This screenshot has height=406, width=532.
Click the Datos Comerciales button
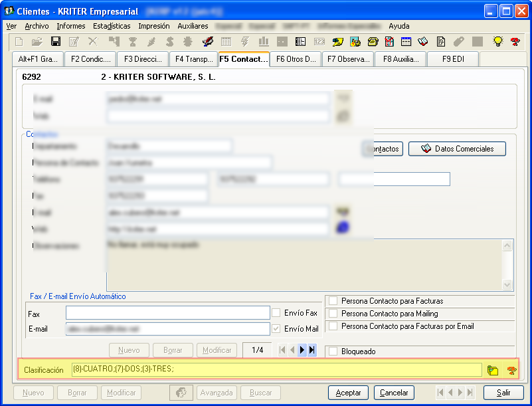click(x=457, y=149)
